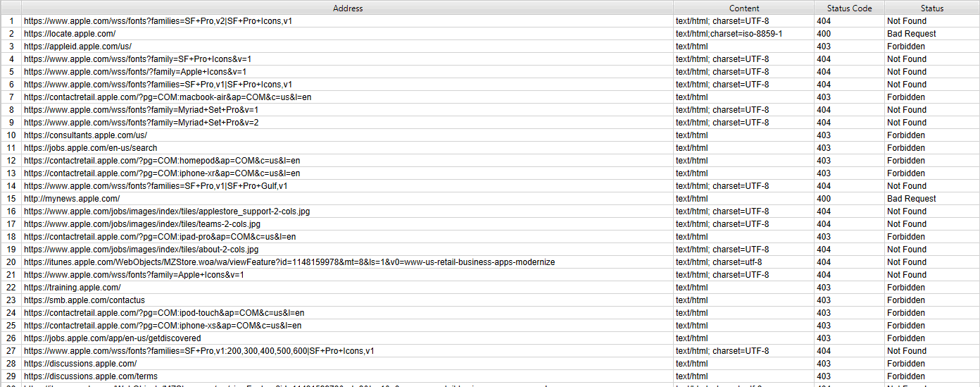980x387 pixels.
Task: Select the jobs.apple.com getdiscovered address row
Action: tap(112, 338)
